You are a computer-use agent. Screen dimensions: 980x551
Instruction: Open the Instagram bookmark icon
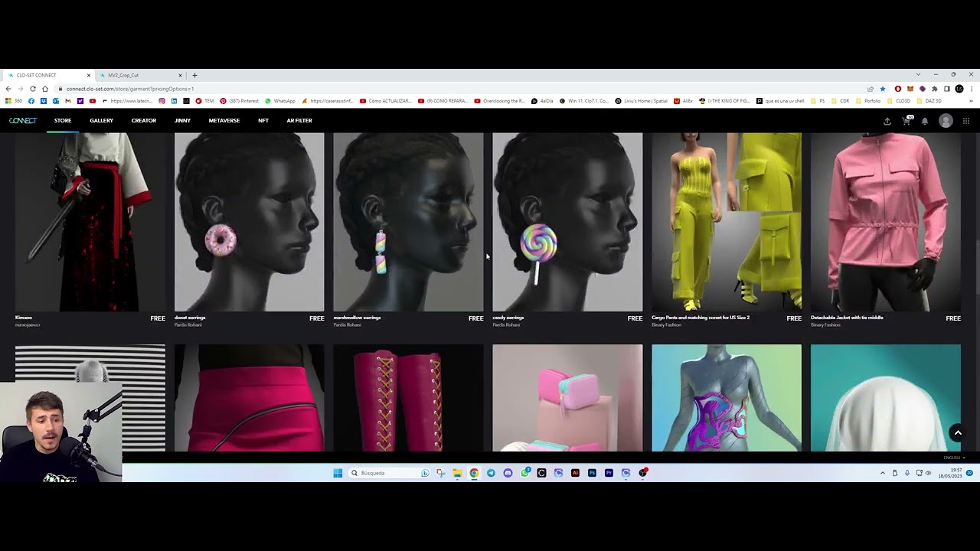coord(162,101)
